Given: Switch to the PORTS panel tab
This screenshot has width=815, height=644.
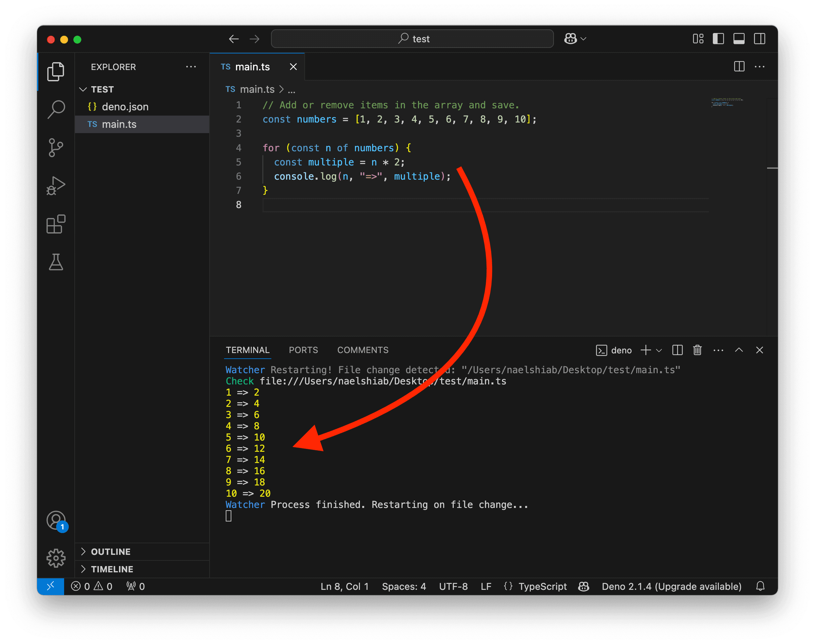Looking at the screenshot, I should 303,350.
